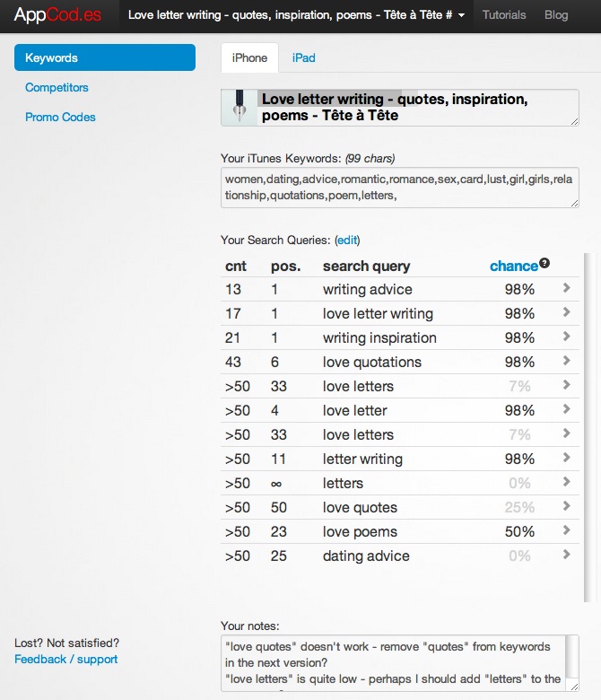Click the fountain pen app icon
This screenshot has width=601, height=700.
(240, 107)
